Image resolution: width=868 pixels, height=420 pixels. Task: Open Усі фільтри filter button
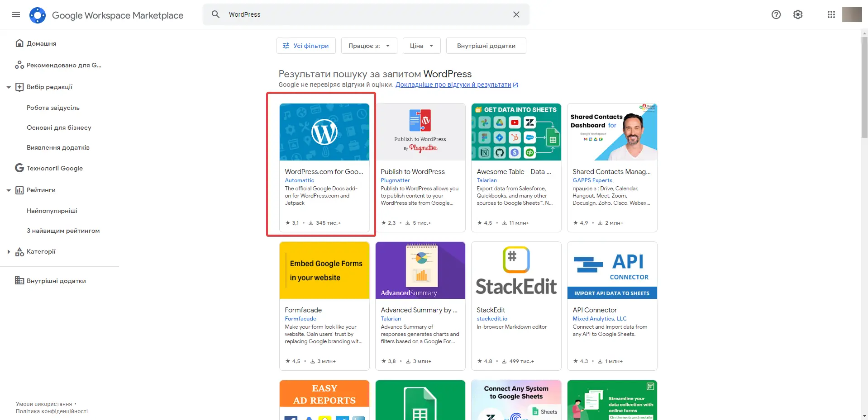coord(306,46)
